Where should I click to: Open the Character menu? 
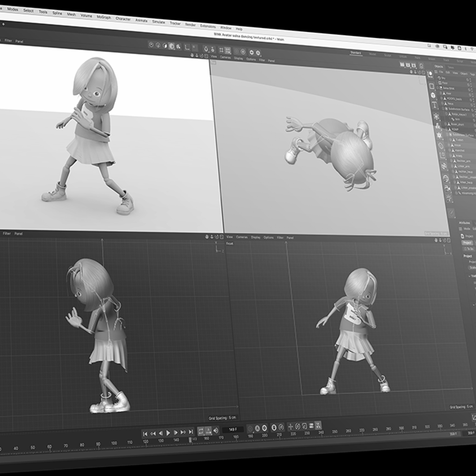coord(123,19)
